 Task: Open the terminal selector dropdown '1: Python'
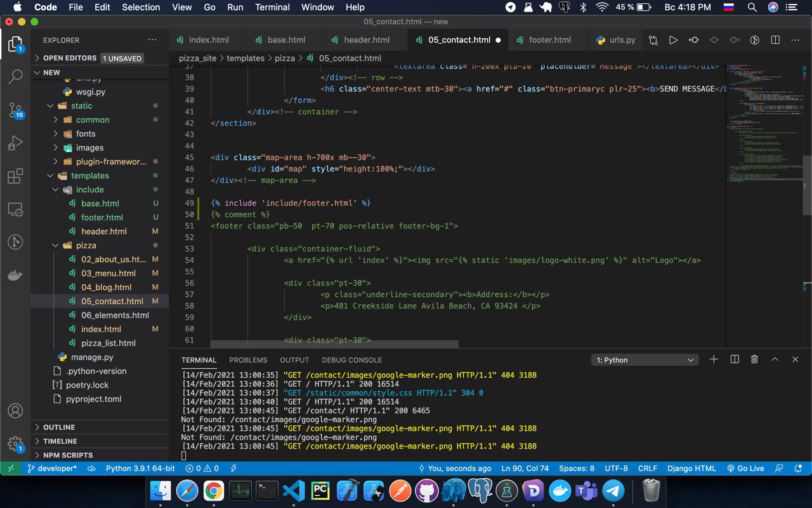[645, 360]
